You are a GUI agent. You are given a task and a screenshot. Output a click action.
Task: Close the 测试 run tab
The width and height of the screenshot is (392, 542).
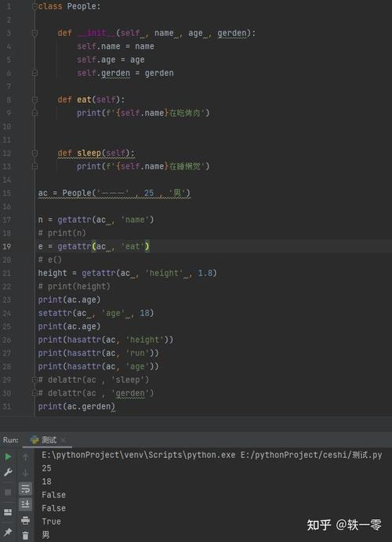(63, 440)
